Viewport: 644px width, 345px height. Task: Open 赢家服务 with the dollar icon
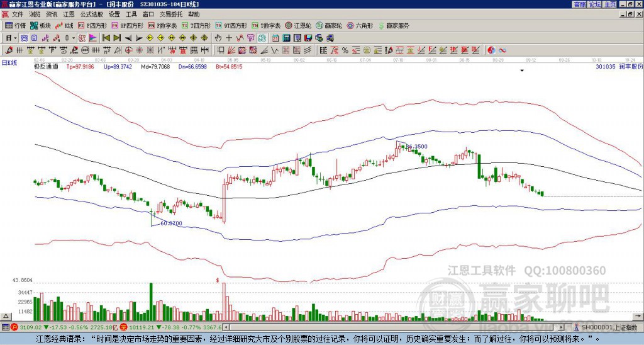click(394, 25)
